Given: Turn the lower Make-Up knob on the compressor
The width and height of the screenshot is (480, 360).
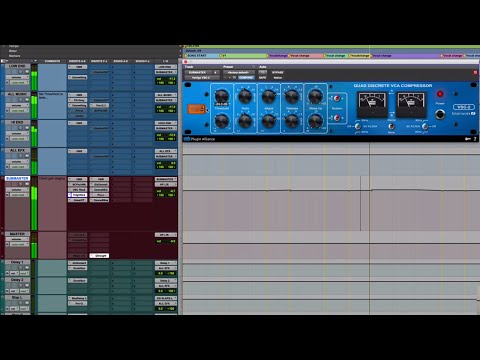Looking at the screenshot, I should tap(315, 121).
